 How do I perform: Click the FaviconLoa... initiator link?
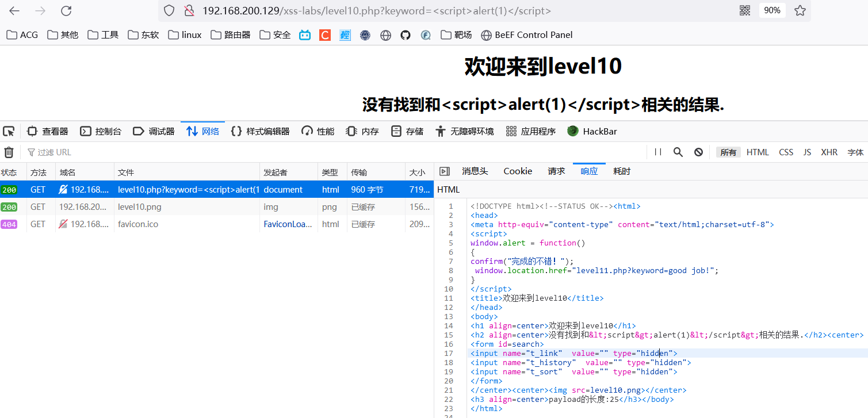[x=288, y=224]
